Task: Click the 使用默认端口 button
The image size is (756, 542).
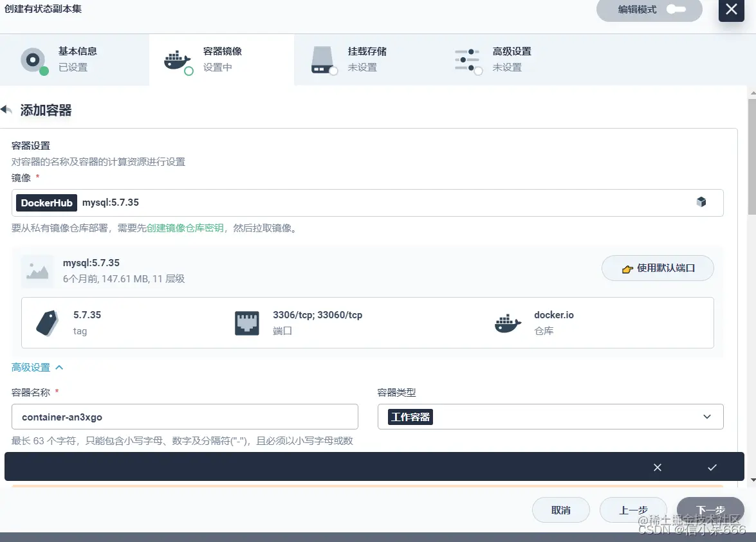Action: click(658, 268)
